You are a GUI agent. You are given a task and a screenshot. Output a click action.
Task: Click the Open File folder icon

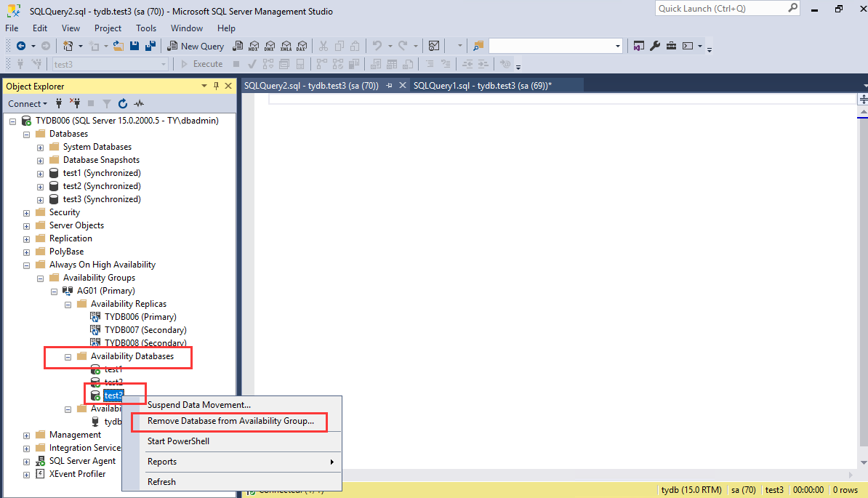118,46
